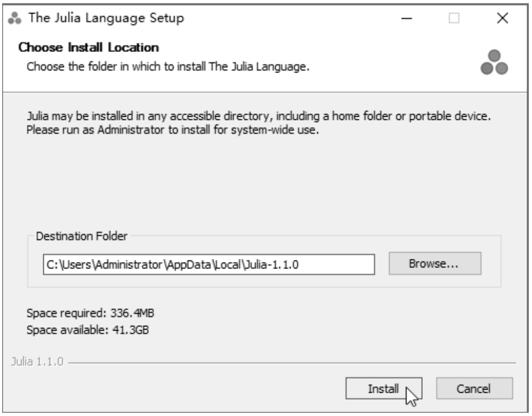
Task: Click inside the Destination Folder path field
Action: (x=209, y=264)
